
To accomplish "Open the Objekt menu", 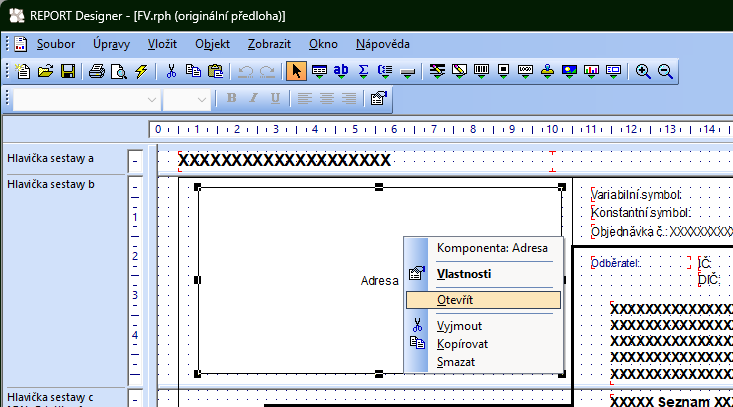I will pos(213,44).
